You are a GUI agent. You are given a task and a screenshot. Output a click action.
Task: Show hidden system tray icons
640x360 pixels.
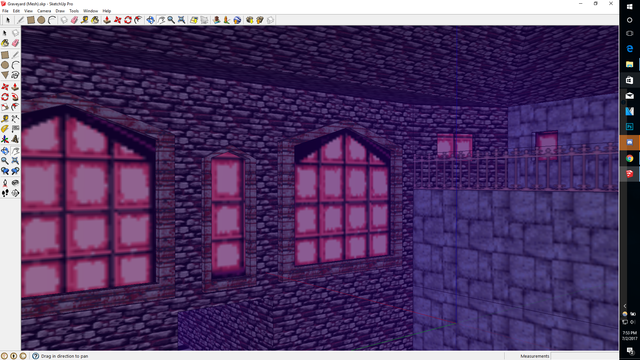625,306
